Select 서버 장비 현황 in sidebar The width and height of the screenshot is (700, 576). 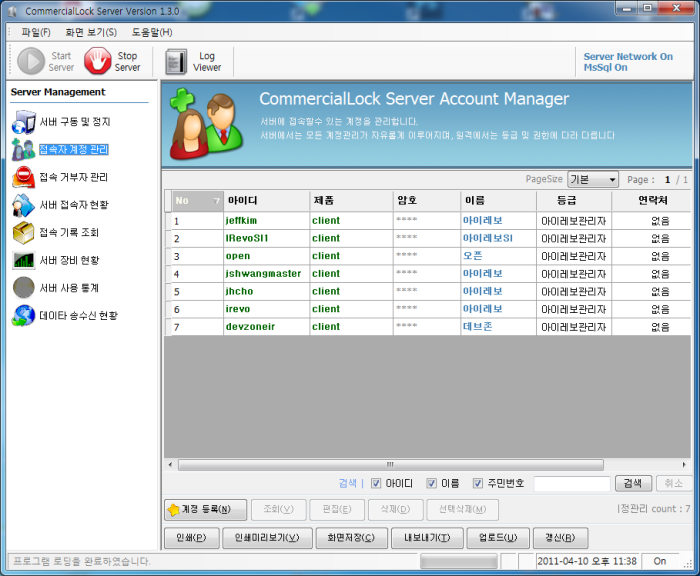point(70,260)
